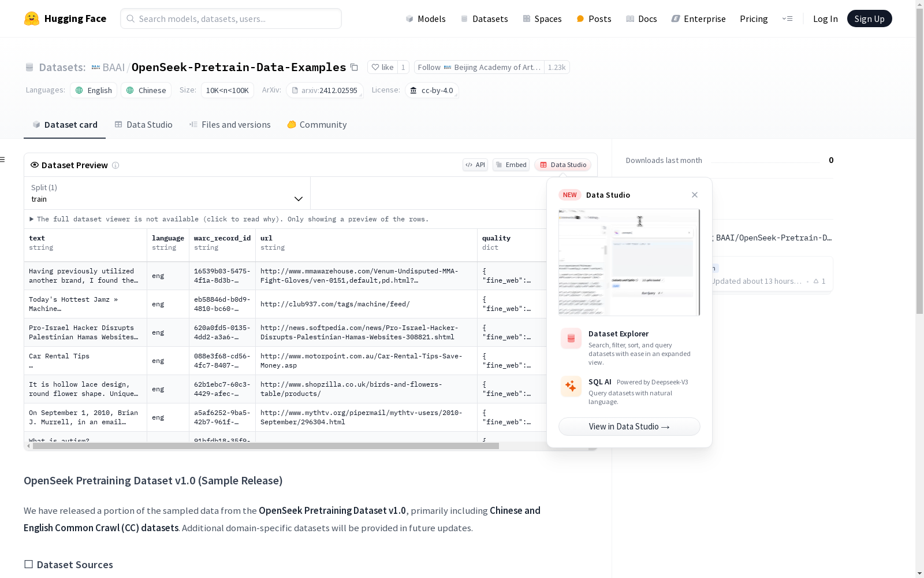Open the Models page in navigation
Image resolution: width=924 pixels, height=578 pixels.
(426, 18)
